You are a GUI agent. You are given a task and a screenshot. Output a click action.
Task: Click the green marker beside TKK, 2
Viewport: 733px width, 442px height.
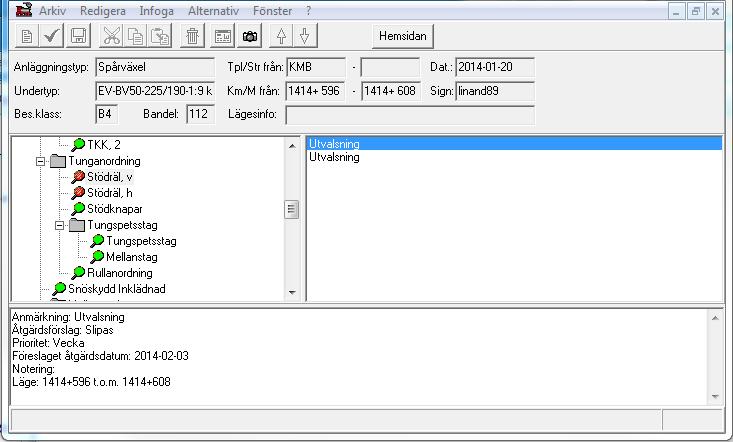coord(78,145)
